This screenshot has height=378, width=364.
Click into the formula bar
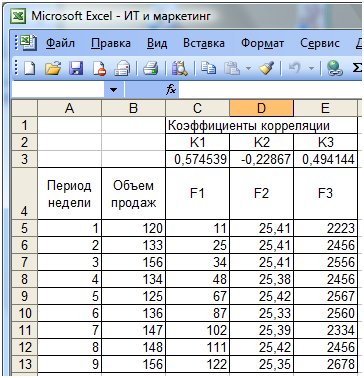coord(271,90)
